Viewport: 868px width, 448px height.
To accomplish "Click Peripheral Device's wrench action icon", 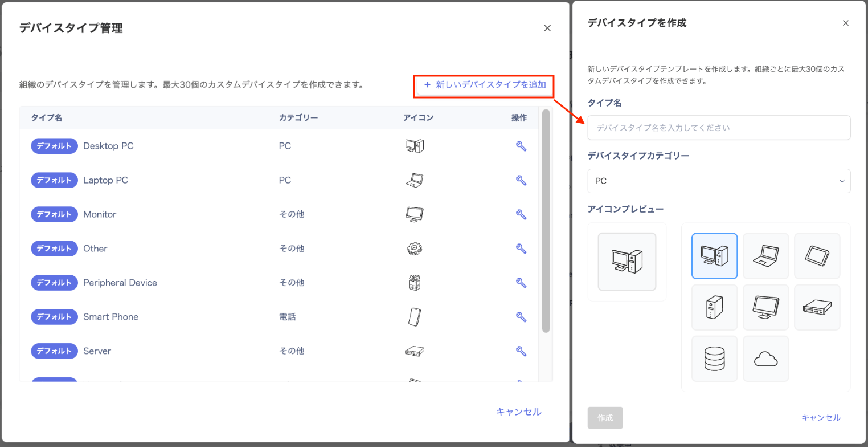I will (521, 283).
